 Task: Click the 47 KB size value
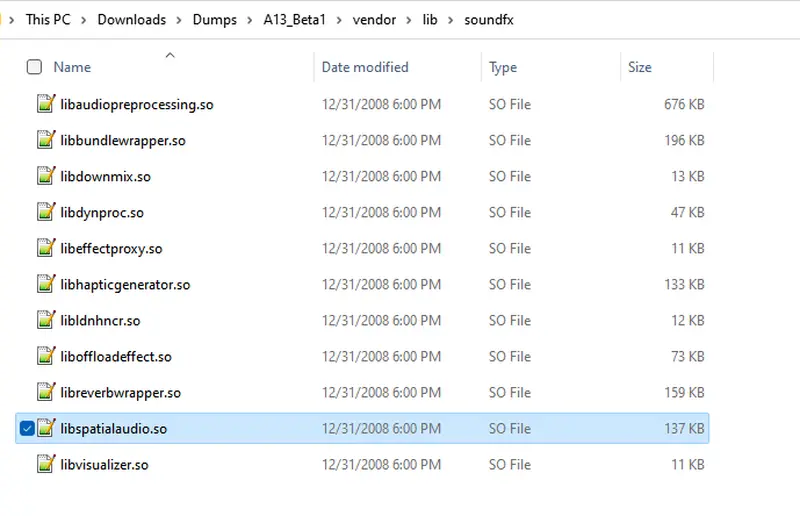687,212
